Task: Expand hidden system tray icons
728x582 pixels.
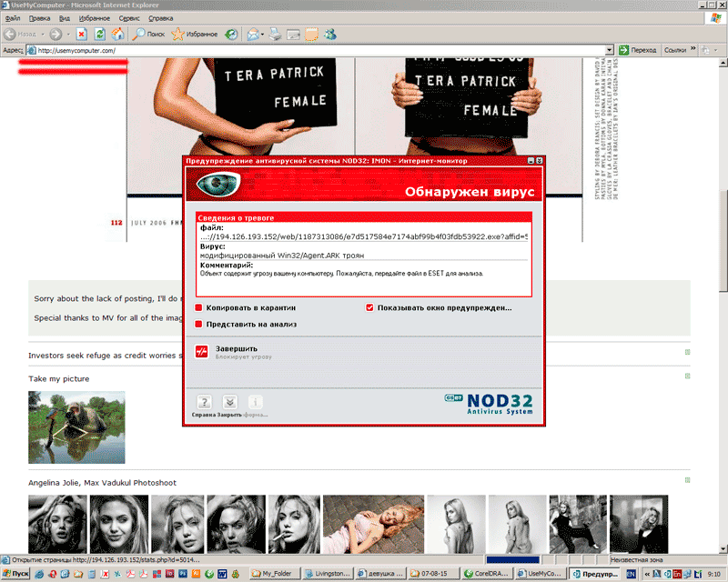Action: [x=647, y=574]
